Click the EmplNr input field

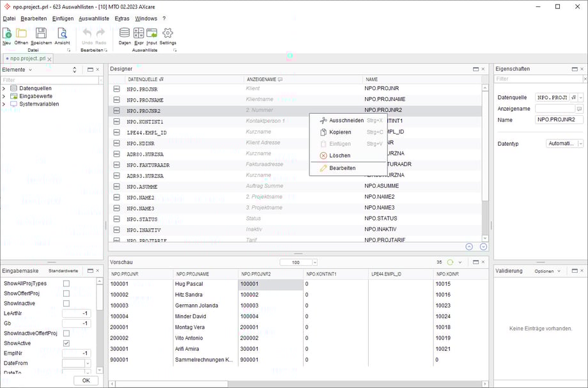click(76, 353)
